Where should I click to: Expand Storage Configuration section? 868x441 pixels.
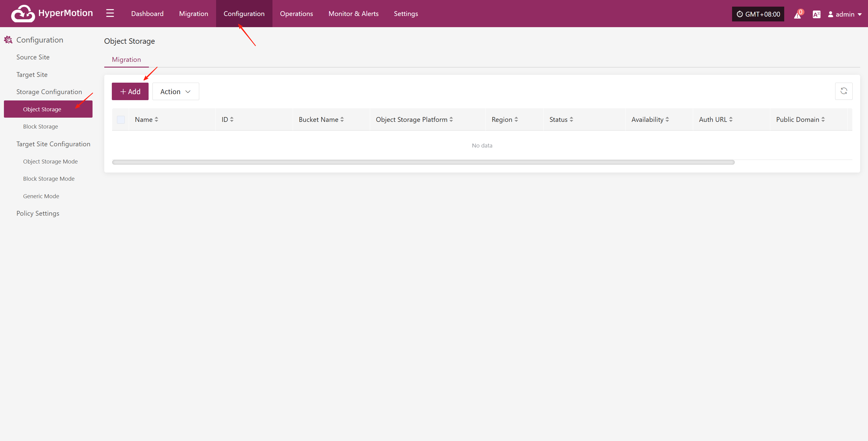(x=49, y=92)
